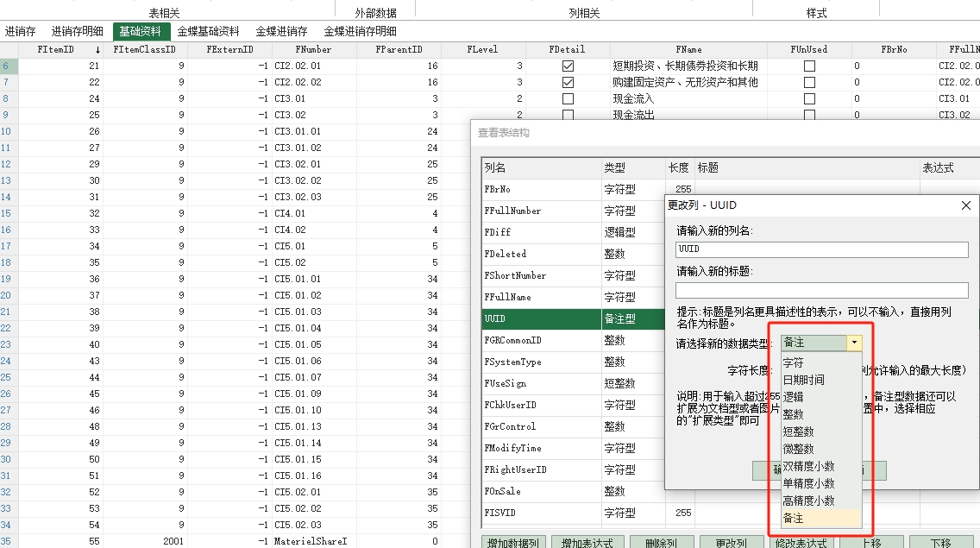Click the new column name field containing UUID

point(821,249)
